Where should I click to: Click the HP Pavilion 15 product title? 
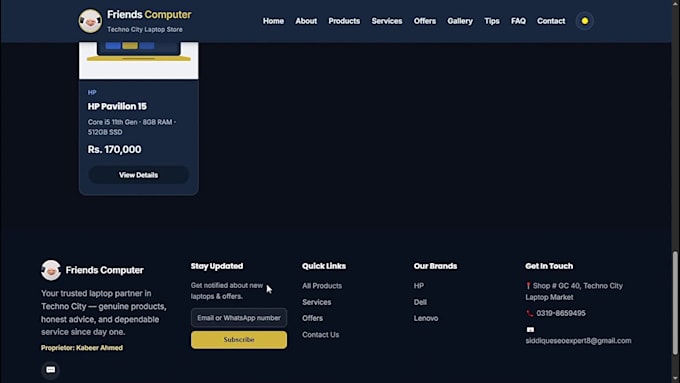coord(117,106)
